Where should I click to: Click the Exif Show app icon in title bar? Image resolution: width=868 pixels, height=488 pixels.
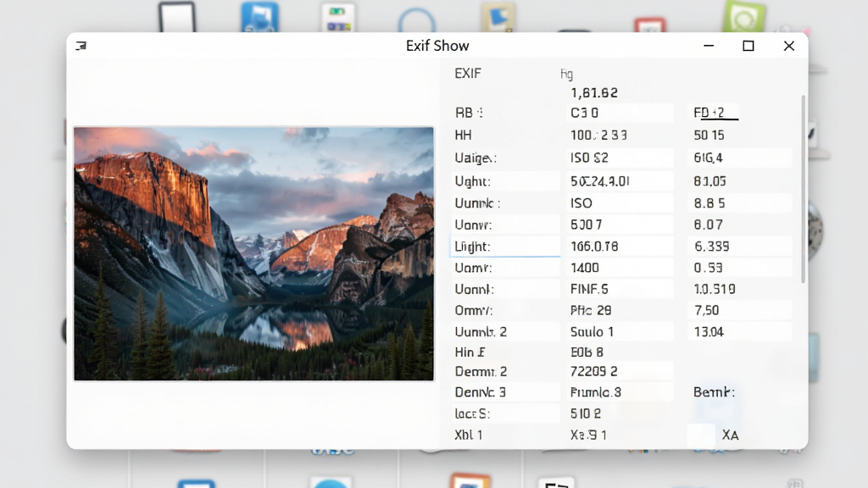(x=81, y=46)
